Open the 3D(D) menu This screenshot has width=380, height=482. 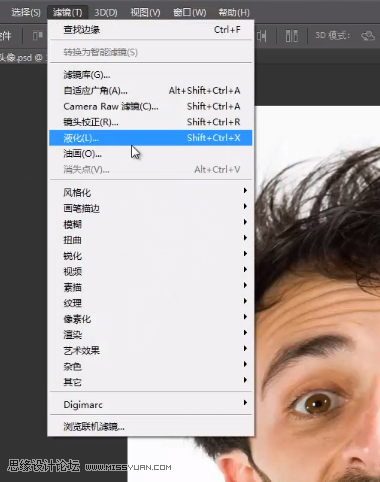[x=106, y=12]
